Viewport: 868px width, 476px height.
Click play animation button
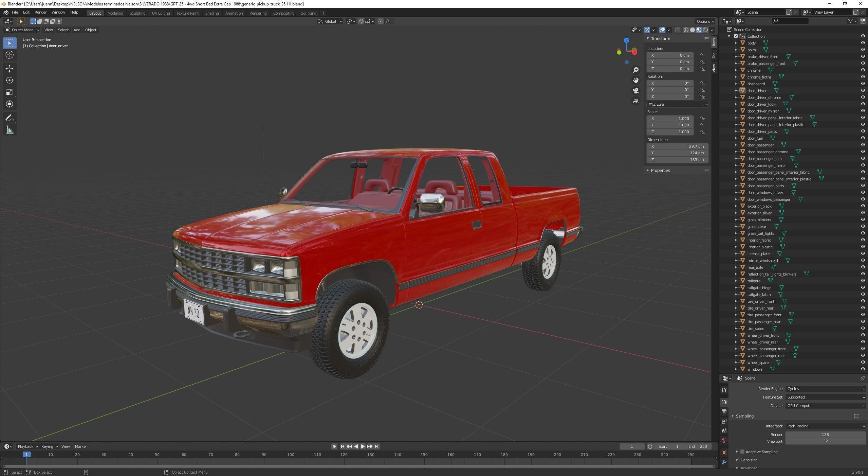[x=363, y=446]
